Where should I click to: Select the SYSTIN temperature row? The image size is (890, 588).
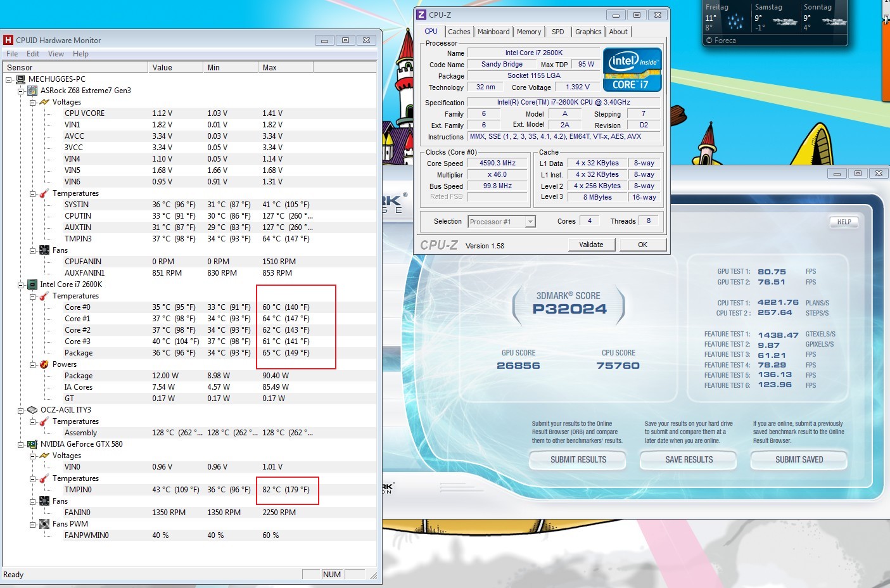190,205
